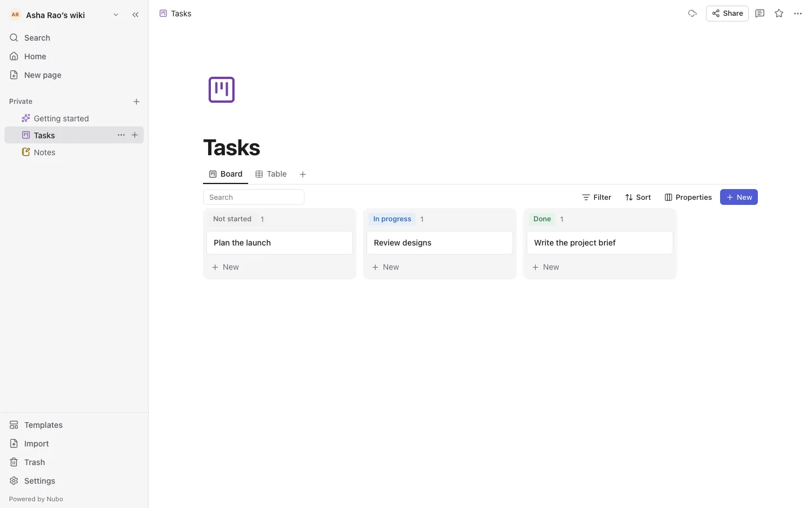Collapse the sidebar with double chevron icon
This screenshot has height=508, width=812.
135,15
